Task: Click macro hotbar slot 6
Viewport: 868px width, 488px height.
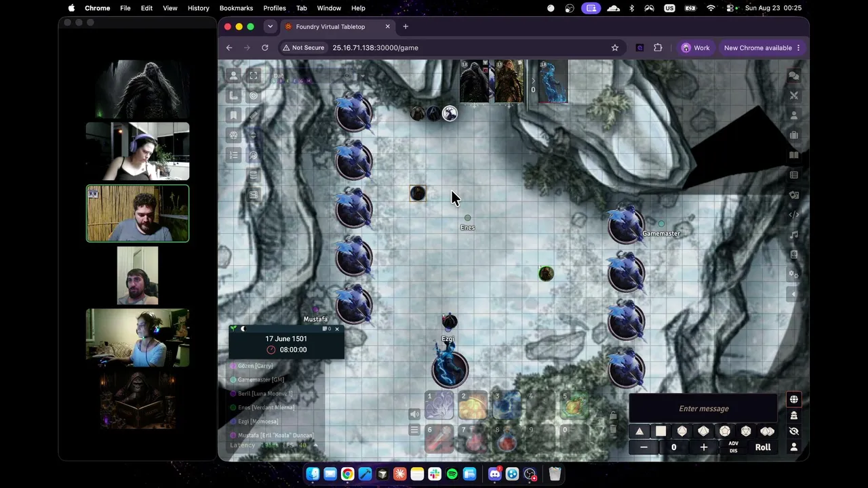Action: tap(439, 440)
